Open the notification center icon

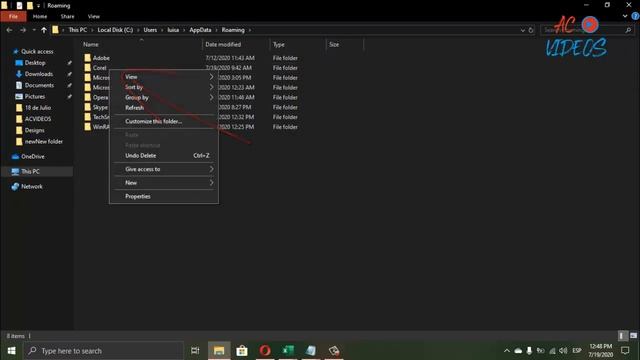pyautogui.click(x=625, y=351)
